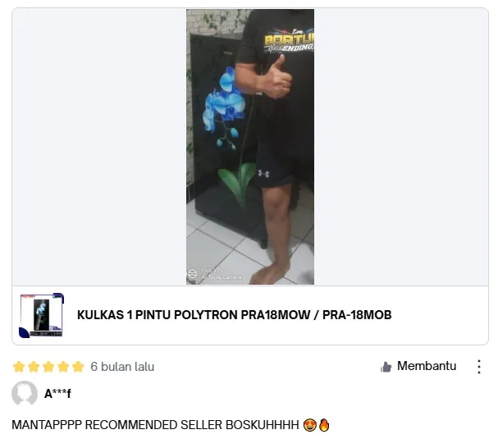Click the heart-eyes emoji in review text
Screen dimensions: 498x448
point(309,425)
